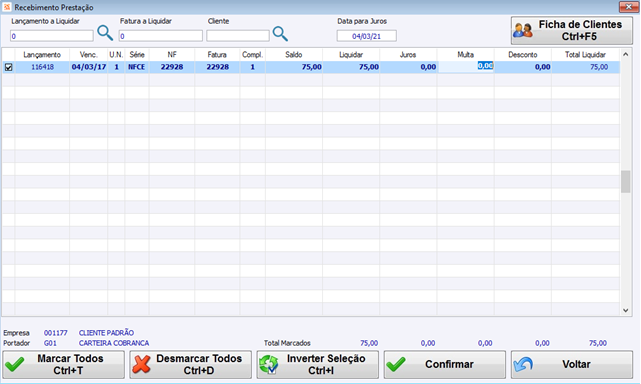Click the Compl. column header
The width and height of the screenshot is (641, 384).
pos(253,55)
